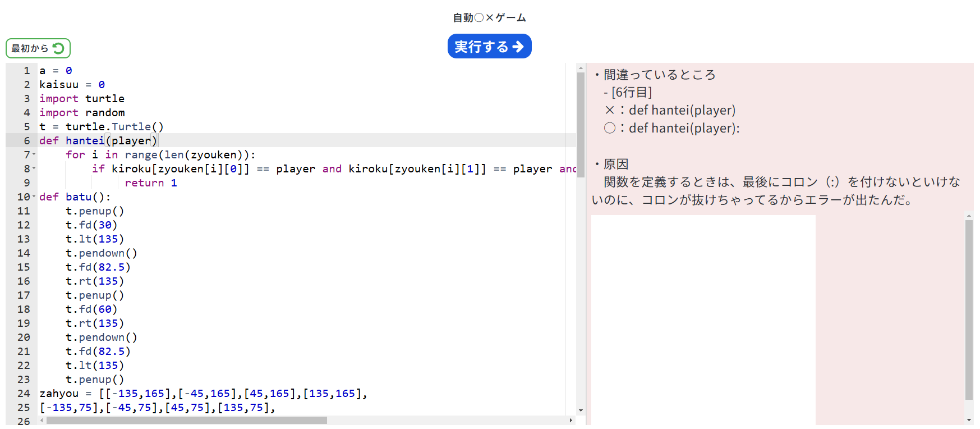The height and width of the screenshot is (429, 980).
Task: Click the '間違っているところ' heading in the hint panel
Action: coord(660,75)
